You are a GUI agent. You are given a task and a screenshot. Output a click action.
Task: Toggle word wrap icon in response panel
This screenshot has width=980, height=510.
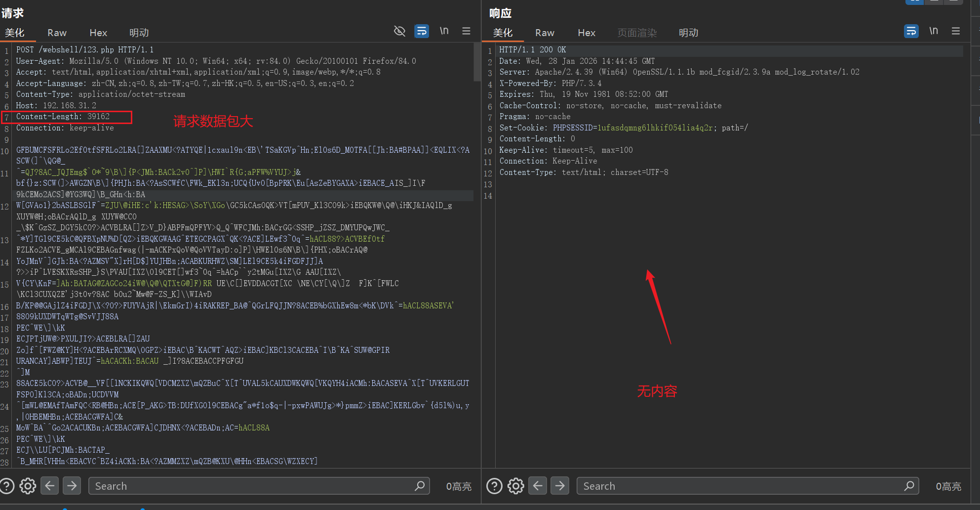pyautogui.click(x=911, y=31)
